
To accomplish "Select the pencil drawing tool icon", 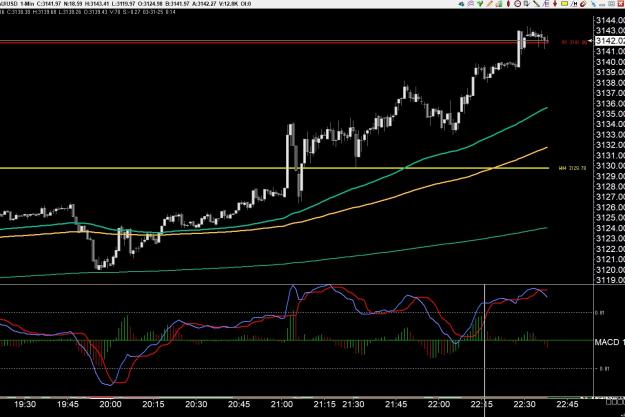I will pos(489,4).
